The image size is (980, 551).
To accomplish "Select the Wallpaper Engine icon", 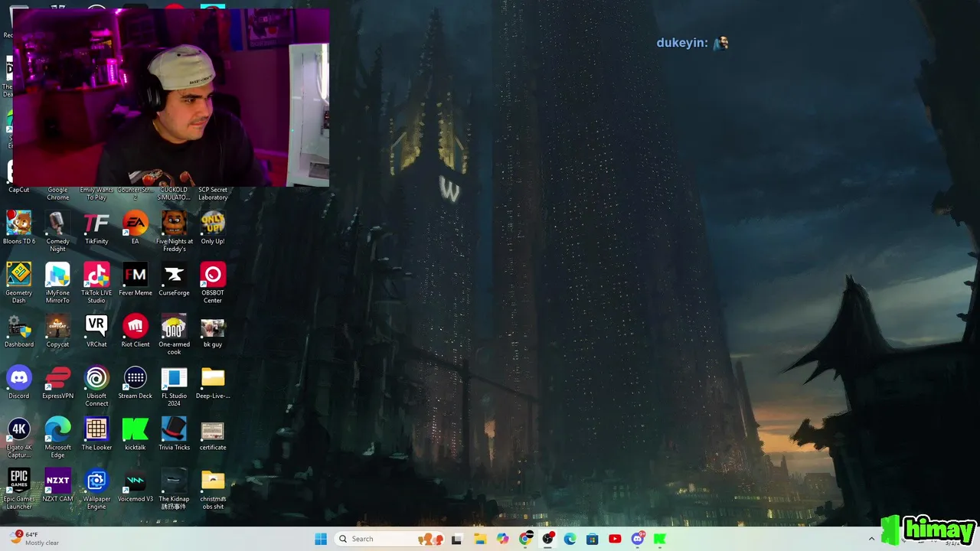I will [96, 489].
